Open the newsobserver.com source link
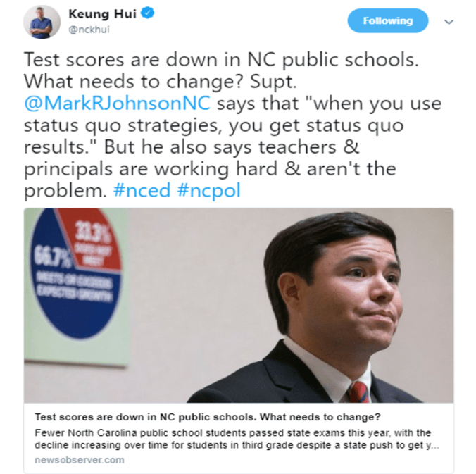 [x=80, y=460]
